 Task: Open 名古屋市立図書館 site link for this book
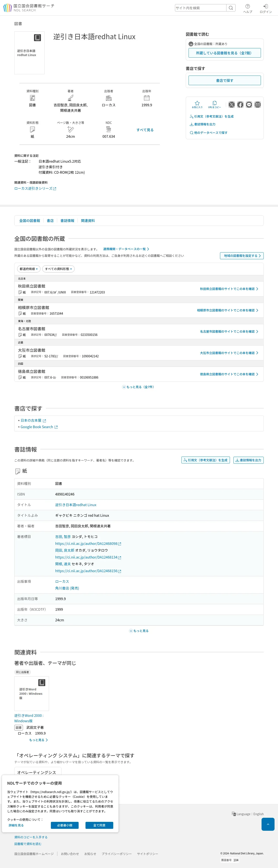(229, 332)
